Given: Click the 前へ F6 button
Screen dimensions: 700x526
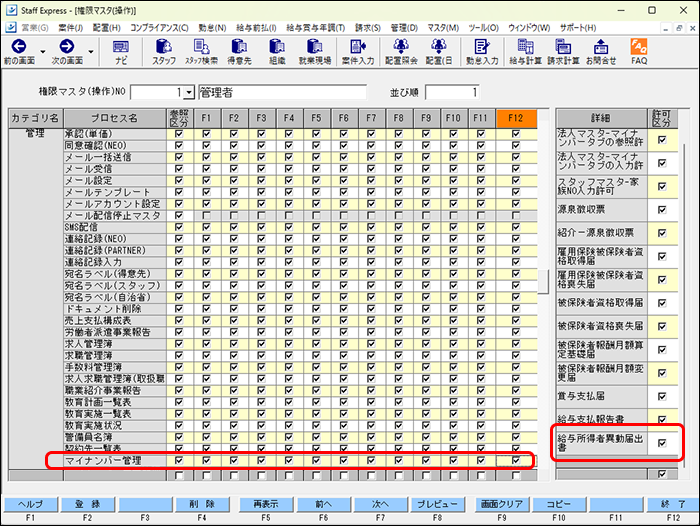Looking at the screenshot, I should coord(323,504).
